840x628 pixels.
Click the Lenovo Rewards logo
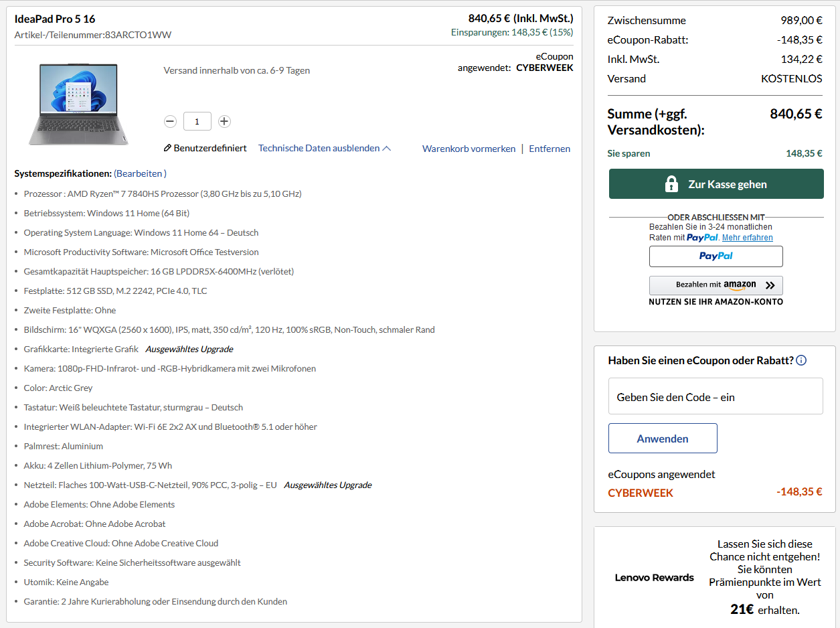coord(655,578)
